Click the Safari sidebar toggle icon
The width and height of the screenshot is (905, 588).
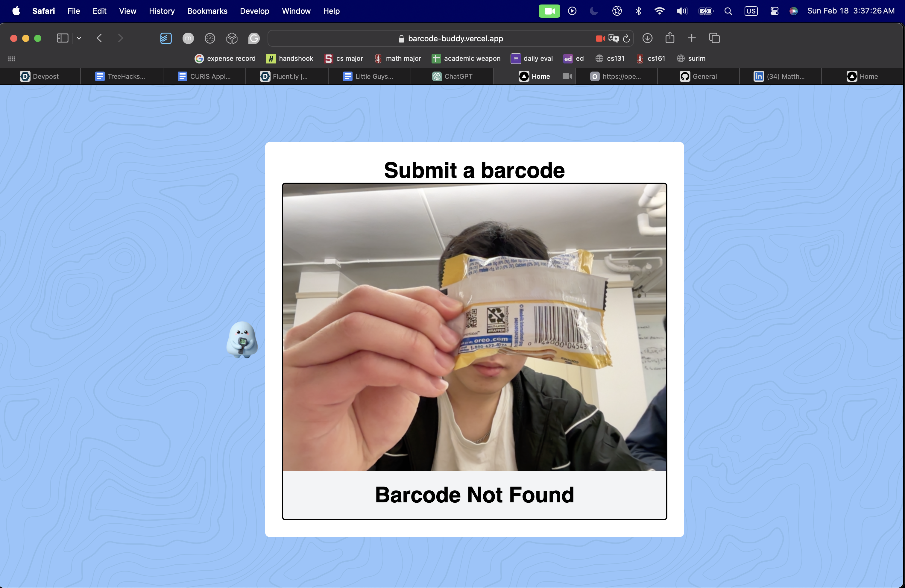coord(62,38)
